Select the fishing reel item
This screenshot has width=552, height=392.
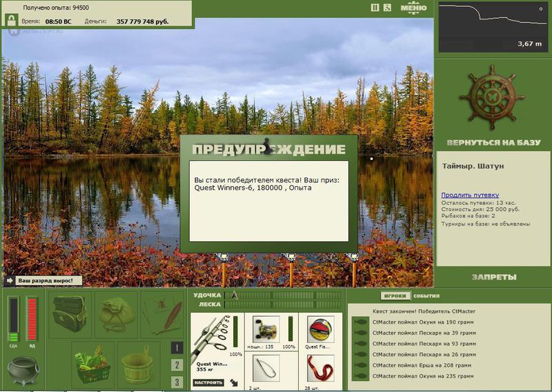click(266, 330)
